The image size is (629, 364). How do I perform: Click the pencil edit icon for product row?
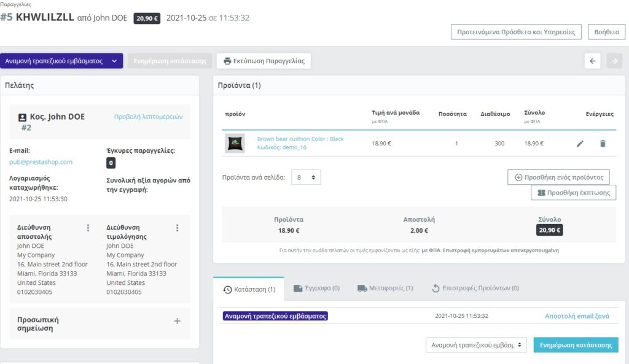[580, 144]
